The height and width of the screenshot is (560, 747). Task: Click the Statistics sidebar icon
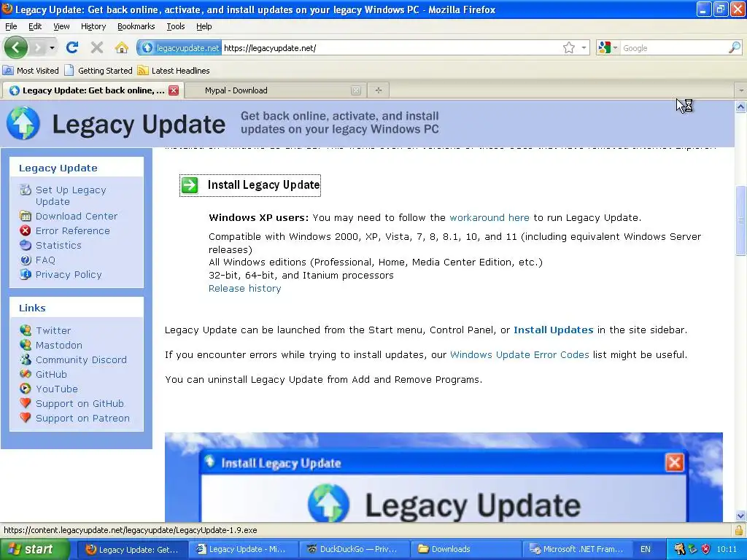click(x=26, y=245)
